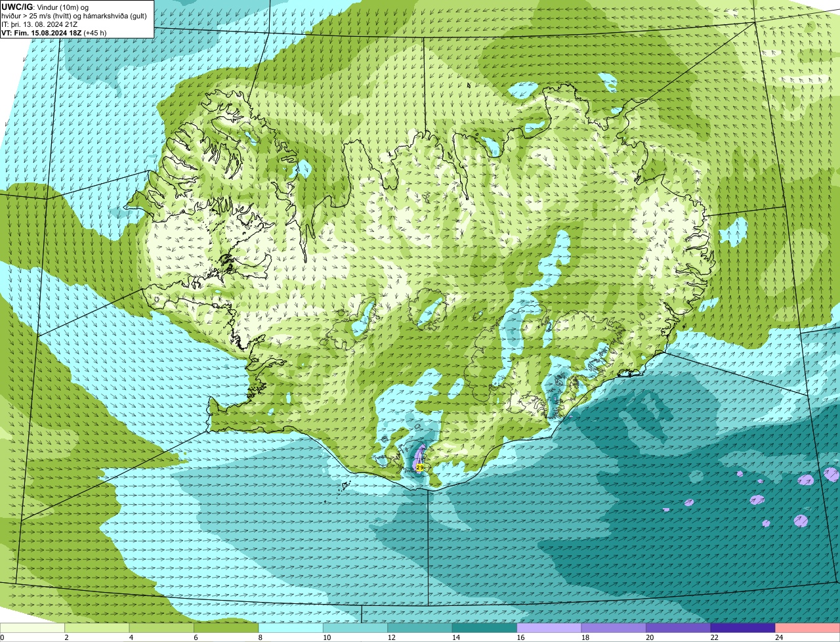Image resolution: width=840 pixels, height=642 pixels.
Task: Click the legend tick label "8"
Action: [x=260, y=637]
